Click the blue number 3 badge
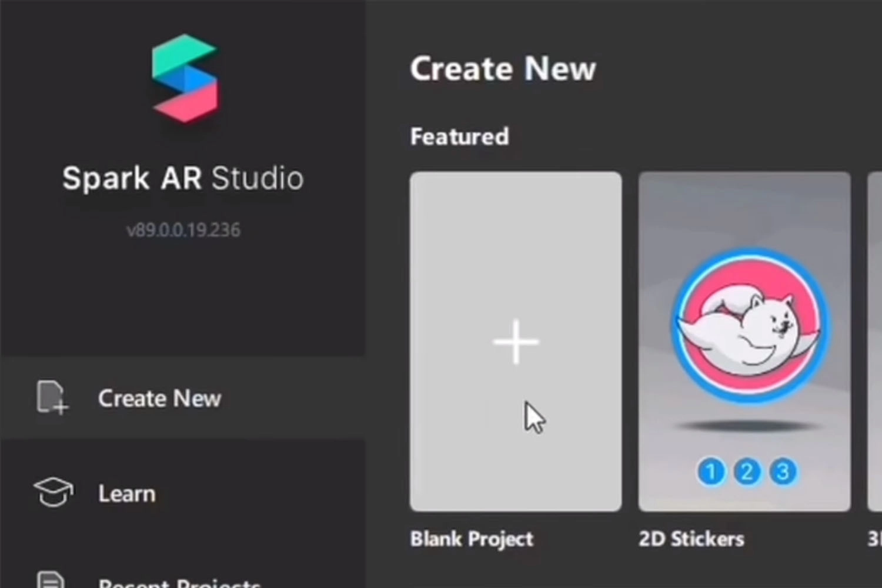The width and height of the screenshot is (882, 588). point(783,472)
